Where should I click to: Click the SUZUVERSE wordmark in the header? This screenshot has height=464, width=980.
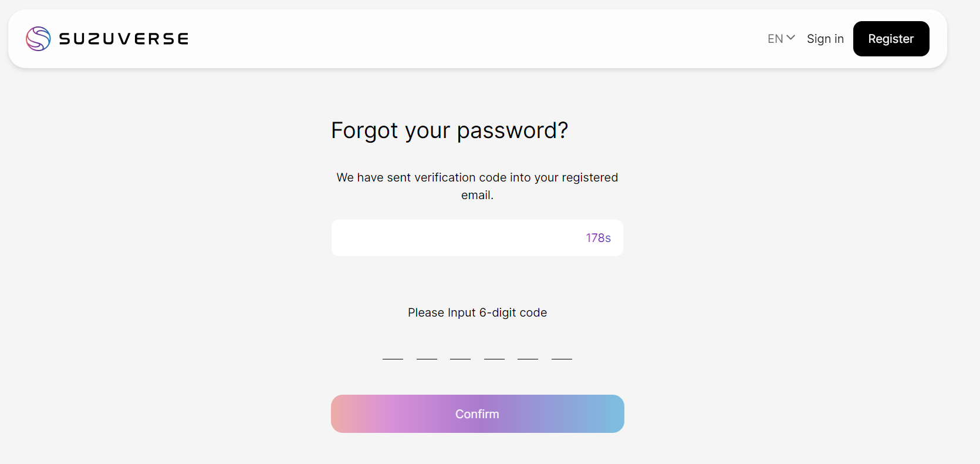[123, 39]
